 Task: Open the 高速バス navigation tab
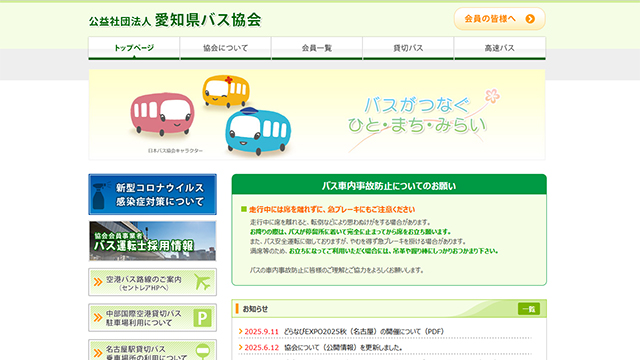point(500,48)
